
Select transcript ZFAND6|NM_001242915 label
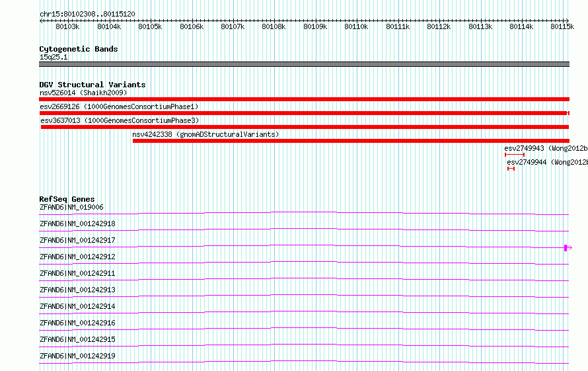pos(77,339)
